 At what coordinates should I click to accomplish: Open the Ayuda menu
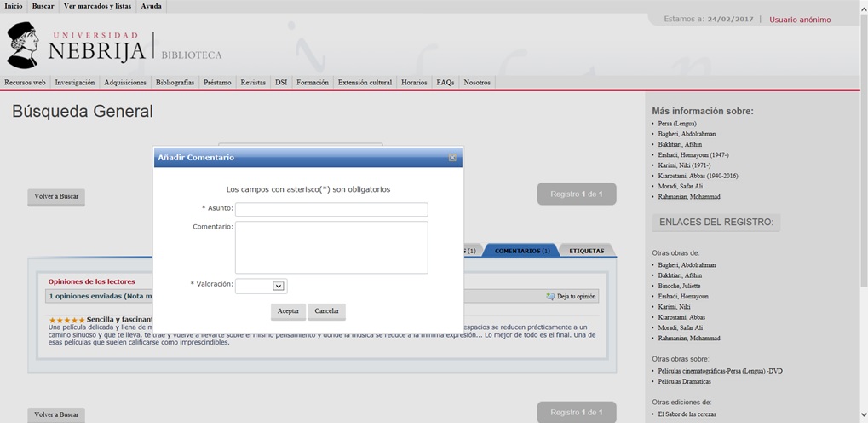point(151,6)
